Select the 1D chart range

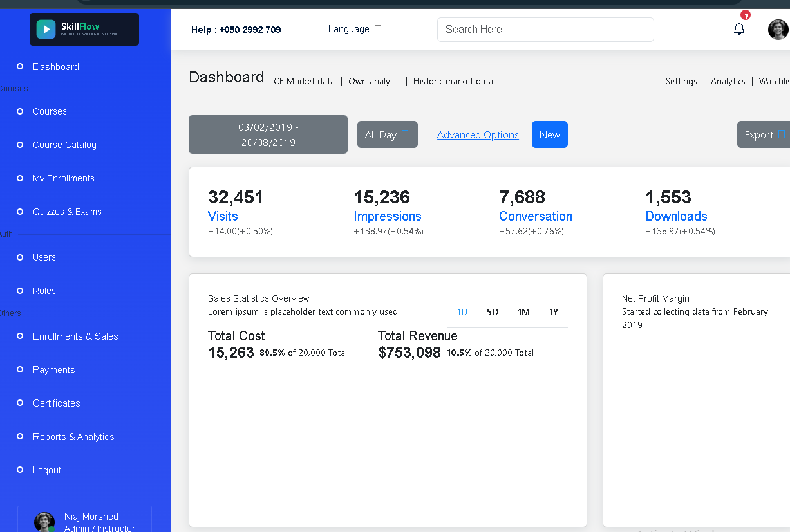(462, 312)
